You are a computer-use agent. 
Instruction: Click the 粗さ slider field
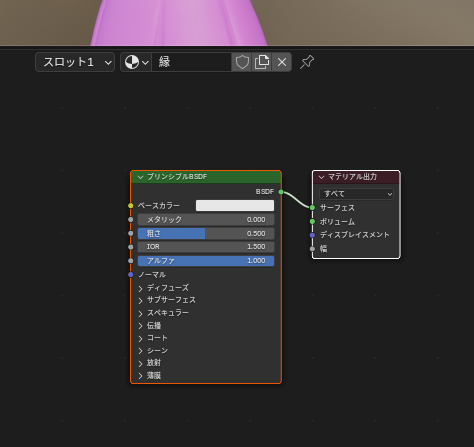pos(206,233)
